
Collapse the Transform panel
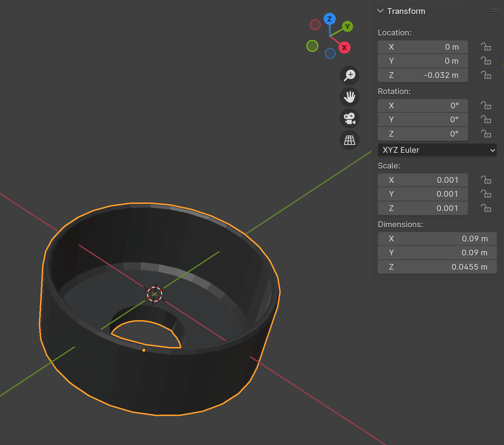tap(380, 11)
